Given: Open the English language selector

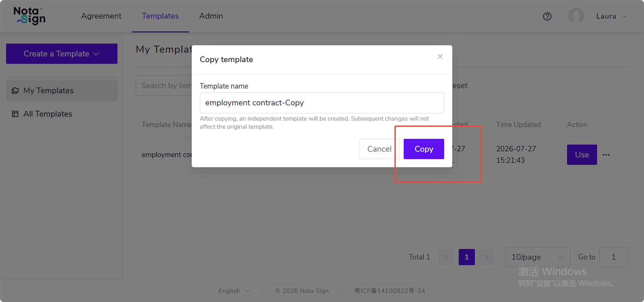Looking at the screenshot, I should tap(234, 291).
